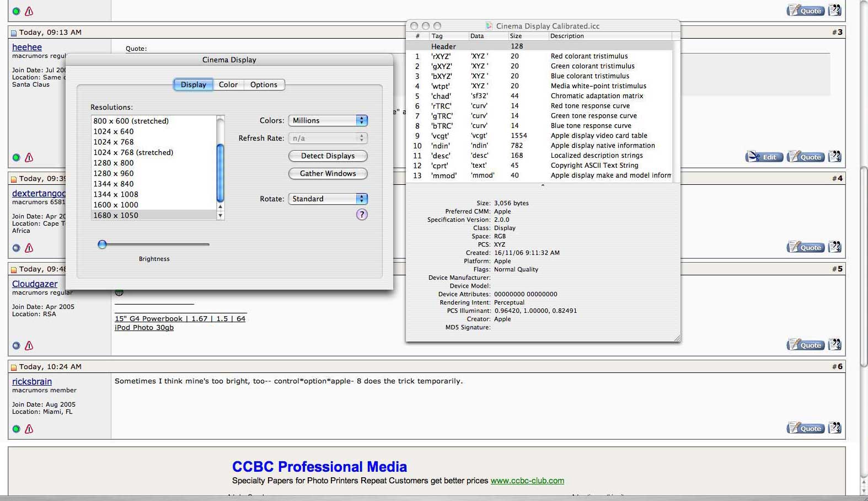Click the offline status icon under dextertangocci
This screenshot has height=501, width=868.
pos(16,248)
